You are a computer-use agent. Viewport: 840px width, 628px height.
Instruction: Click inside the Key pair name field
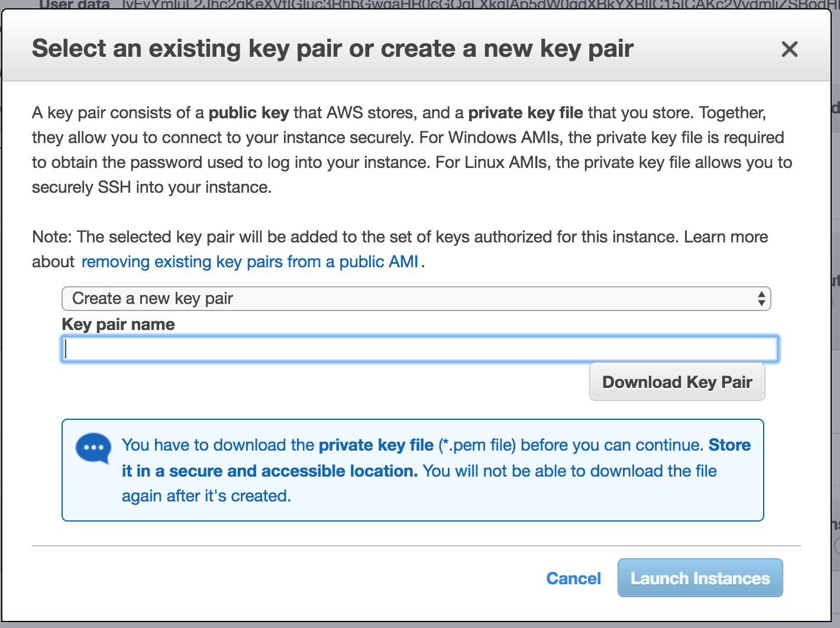414,348
